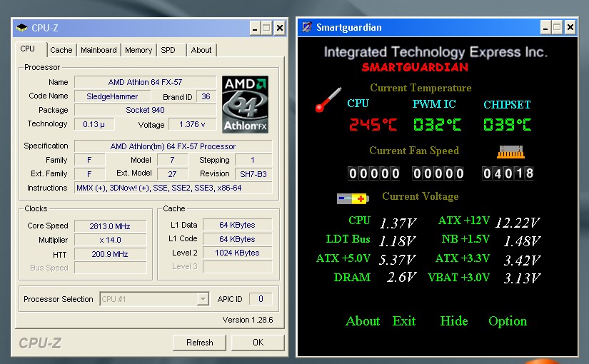
Task: Click the Version 1.28.6 text
Action: click(x=248, y=320)
